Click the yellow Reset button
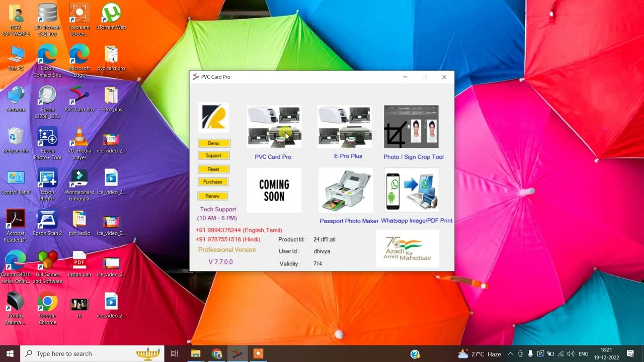This screenshot has width=644, height=362. [214, 169]
